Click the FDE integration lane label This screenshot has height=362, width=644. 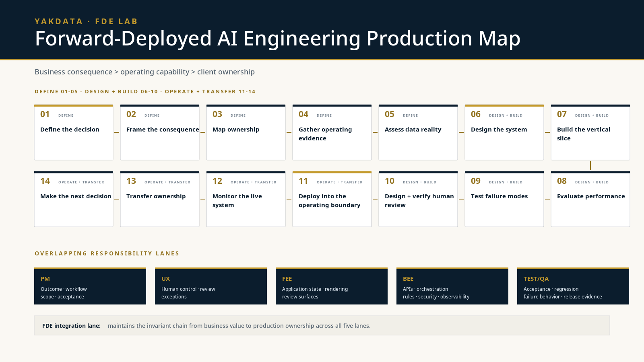click(71, 326)
